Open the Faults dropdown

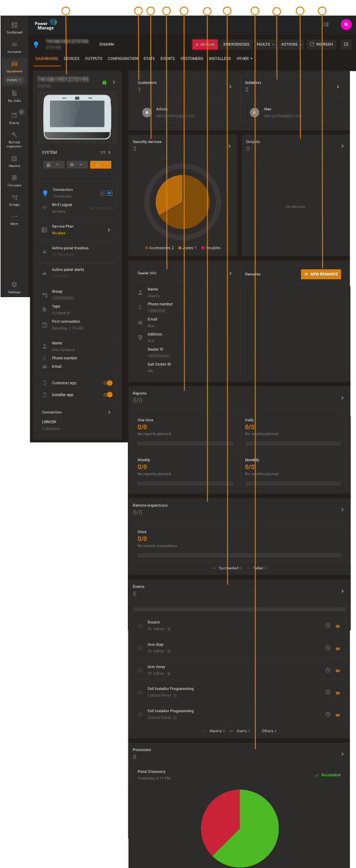pos(265,45)
